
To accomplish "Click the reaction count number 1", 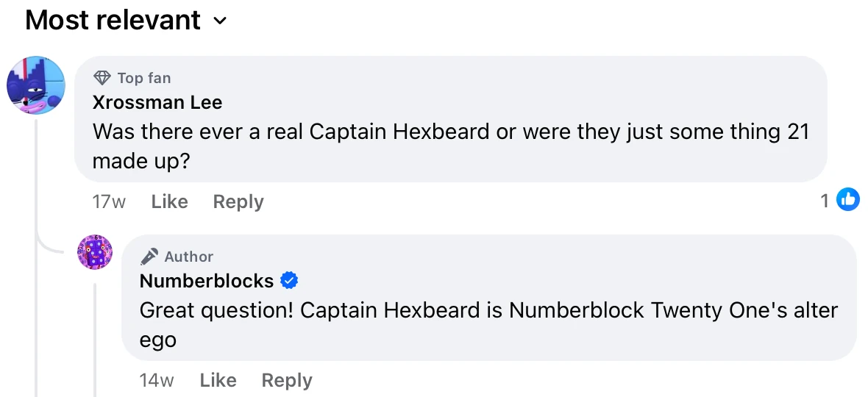I will coord(825,200).
